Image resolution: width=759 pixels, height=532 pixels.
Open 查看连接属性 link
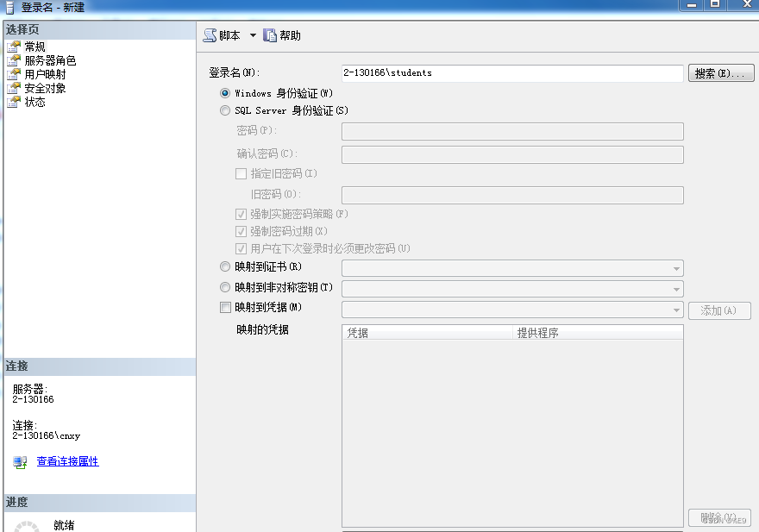68,461
